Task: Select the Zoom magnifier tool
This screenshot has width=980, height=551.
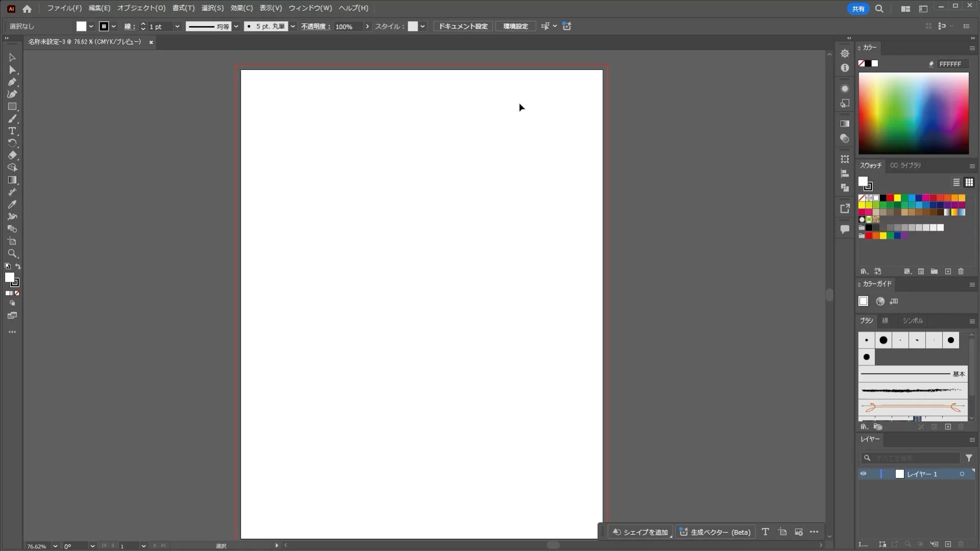Action: (12, 254)
